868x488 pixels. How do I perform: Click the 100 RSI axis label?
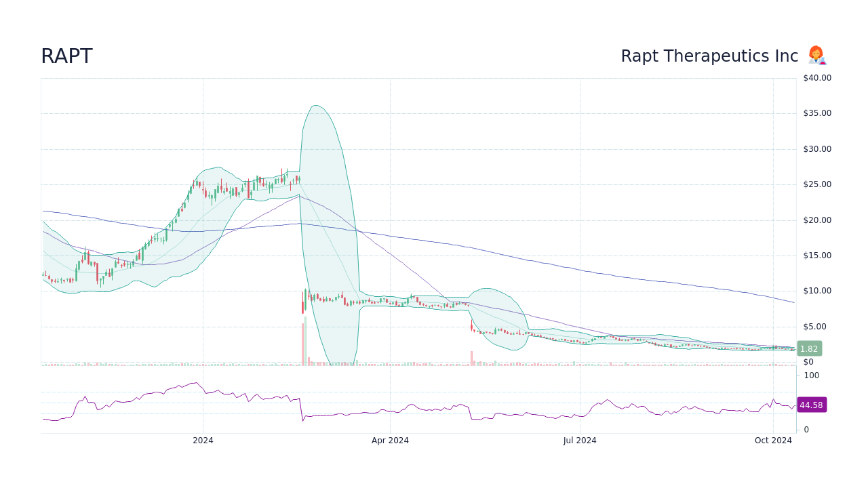(x=812, y=375)
